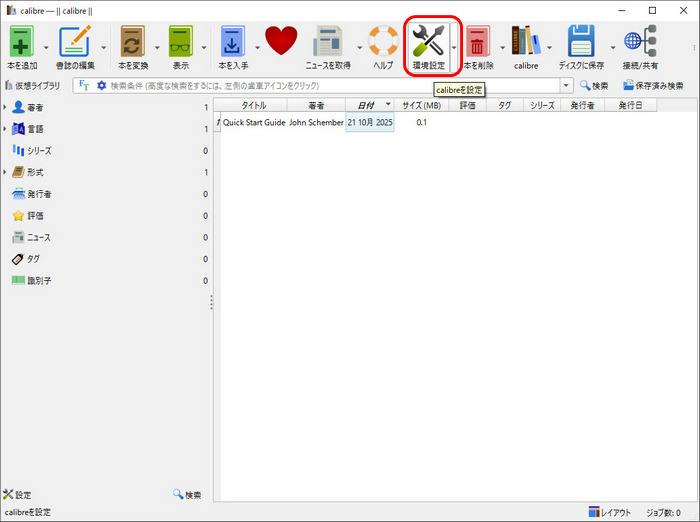The height and width of the screenshot is (522, 700).
Task: Click the ディスクに保存 floppy disk icon
Action: click(582, 42)
